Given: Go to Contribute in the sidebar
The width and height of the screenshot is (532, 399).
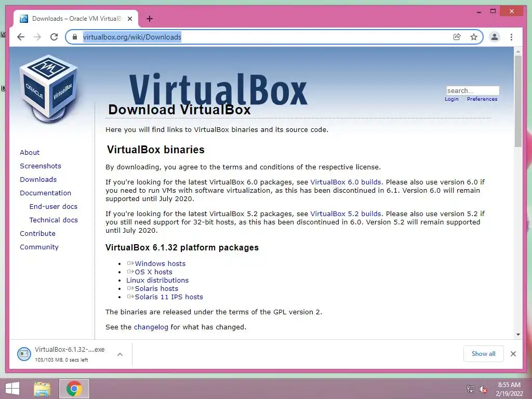Looking at the screenshot, I should pyautogui.click(x=37, y=234).
